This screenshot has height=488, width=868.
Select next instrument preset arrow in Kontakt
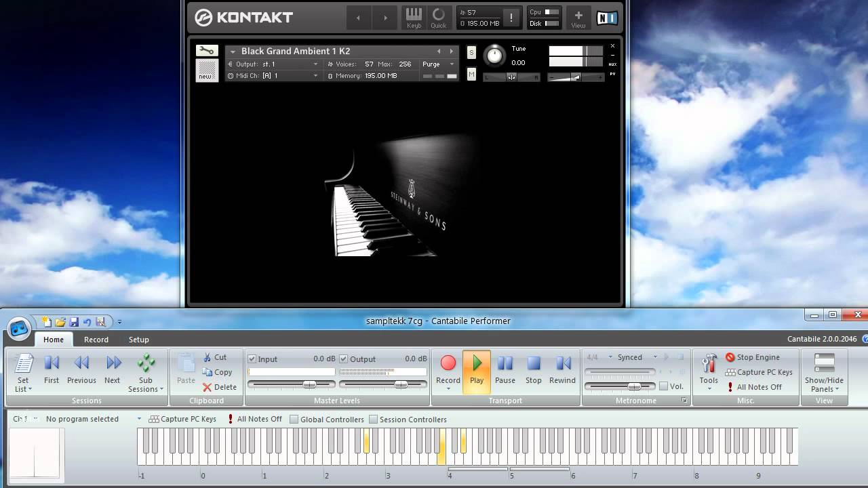pyautogui.click(x=452, y=52)
